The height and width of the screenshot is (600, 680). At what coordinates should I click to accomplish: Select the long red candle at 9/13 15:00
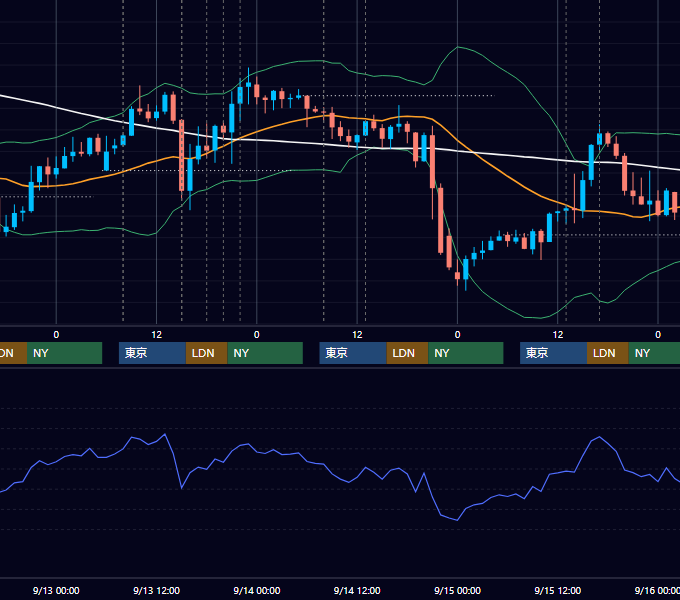(x=182, y=155)
